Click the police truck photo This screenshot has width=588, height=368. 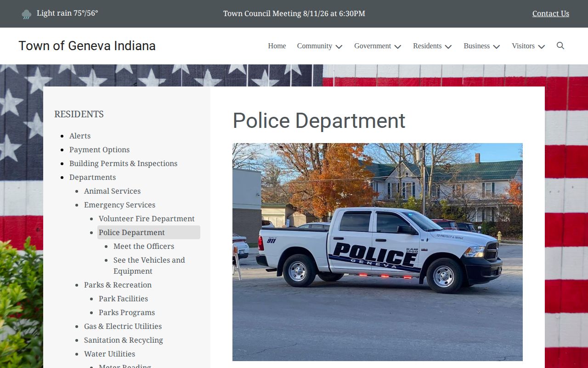tap(378, 252)
